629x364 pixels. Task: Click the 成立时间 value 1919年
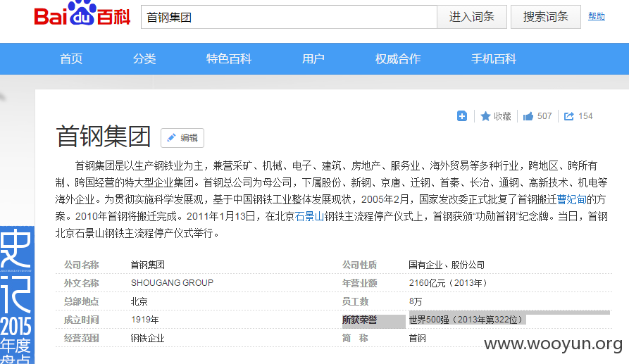145,320
